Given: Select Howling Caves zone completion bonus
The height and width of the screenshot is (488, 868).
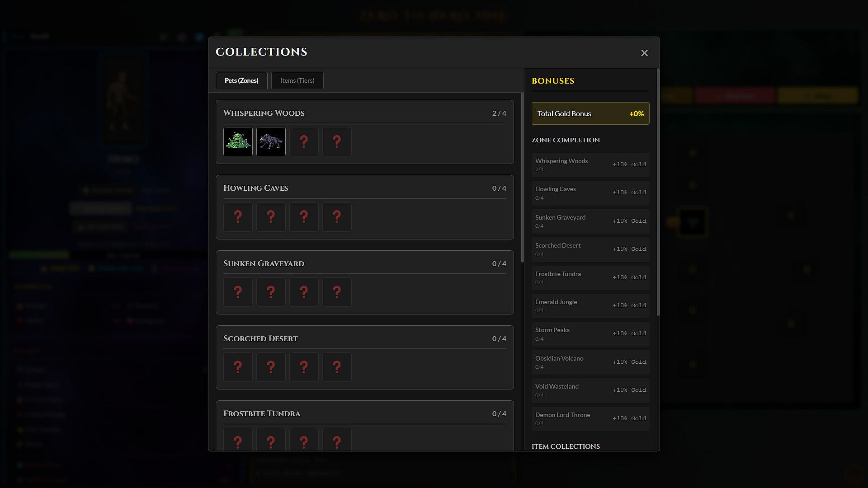Looking at the screenshot, I should (590, 193).
